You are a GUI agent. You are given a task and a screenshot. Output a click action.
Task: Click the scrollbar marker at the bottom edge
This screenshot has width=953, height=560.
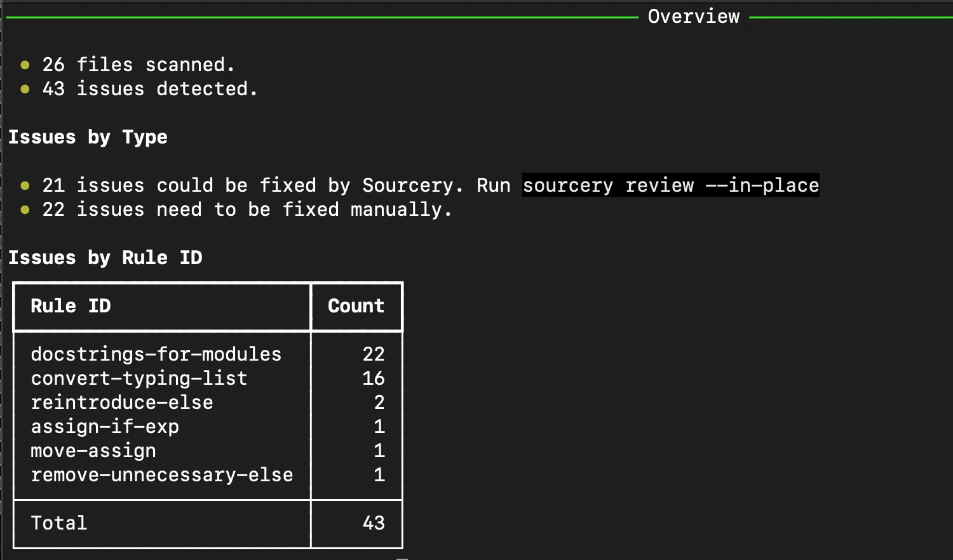click(x=402, y=557)
